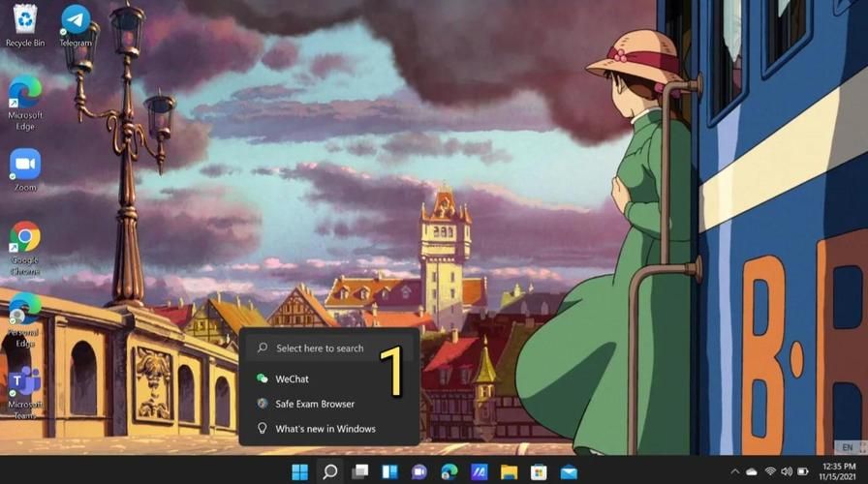Image resolution: width=868 pixels, height=484 pixels.
Task: Select WeChat in the search flyout
Action: 328,378
